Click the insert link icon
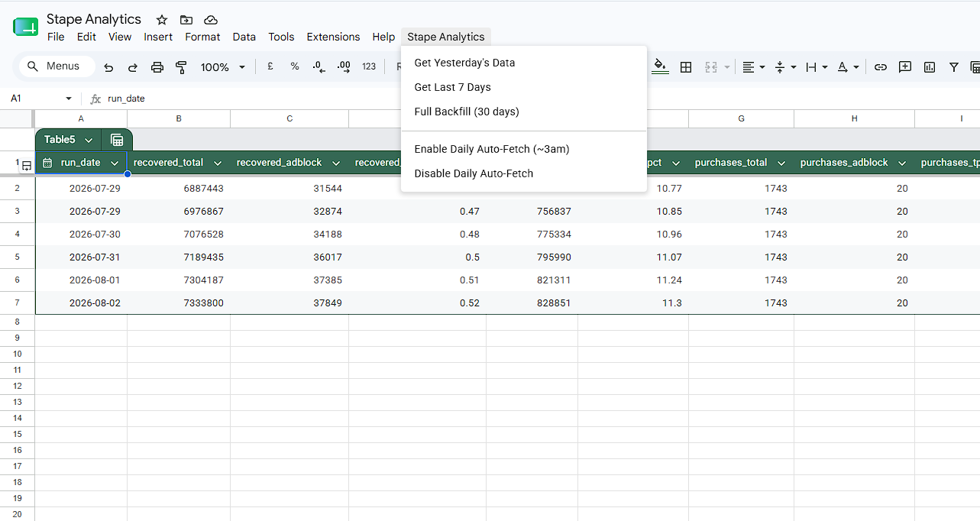Viewport: 980px width, 521px height. click(881, 67)
